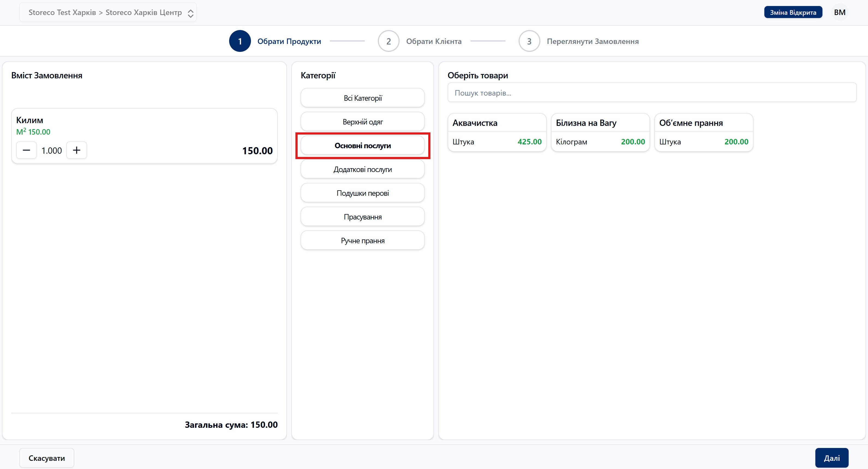
Task: Select the Подушки перові category
Action: click(362, 193)
